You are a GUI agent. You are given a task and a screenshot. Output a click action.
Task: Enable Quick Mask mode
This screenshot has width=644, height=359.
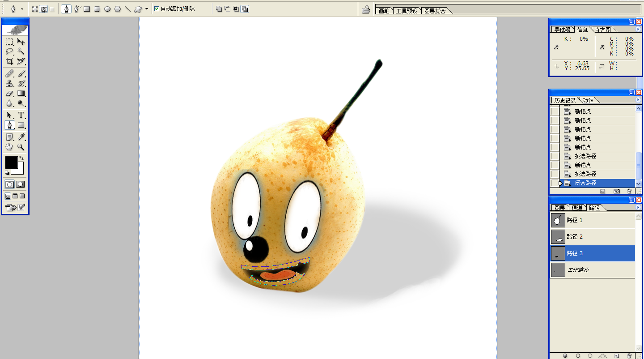point(20,184)
